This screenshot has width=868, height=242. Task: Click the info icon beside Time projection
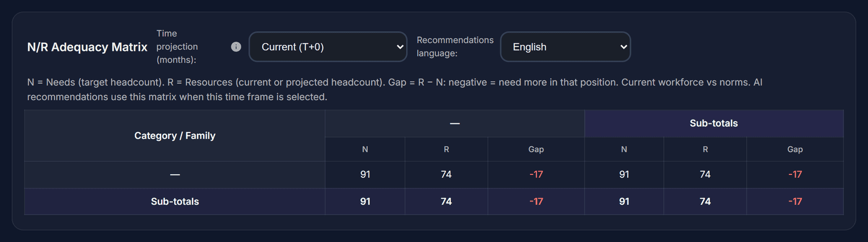click(x=236, y=47)
